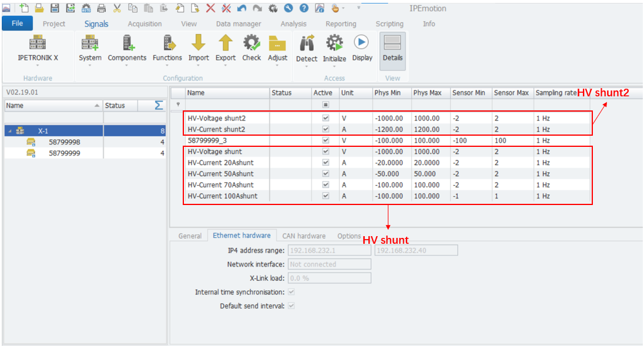Toggle the Details view button
644x346 pixels.
pyautogui.click(x=393, y=51)
